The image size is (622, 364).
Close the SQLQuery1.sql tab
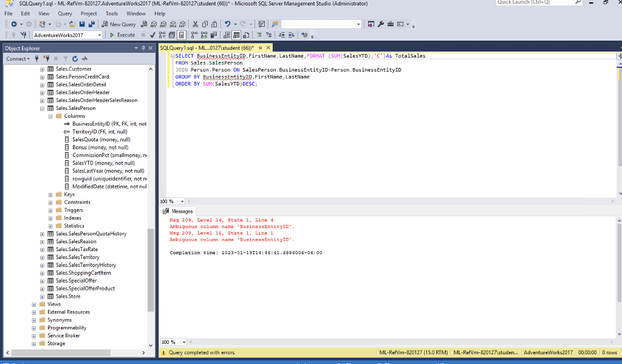(268, 47)
